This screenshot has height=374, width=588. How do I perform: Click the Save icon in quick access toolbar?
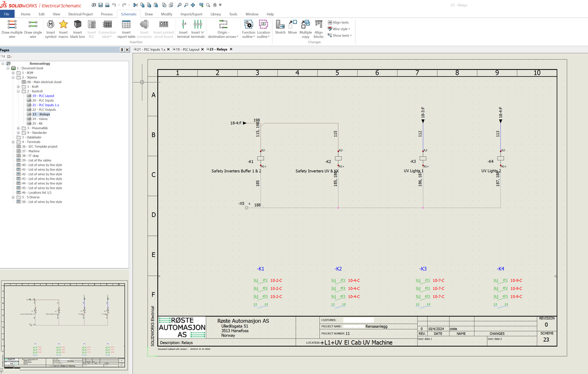[x=100, y=5]
